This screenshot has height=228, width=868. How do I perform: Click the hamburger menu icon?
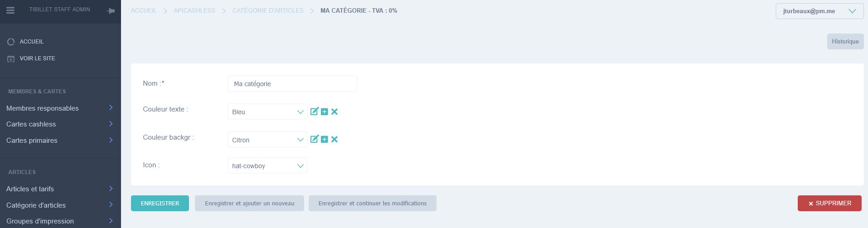(x=10, y=10)
